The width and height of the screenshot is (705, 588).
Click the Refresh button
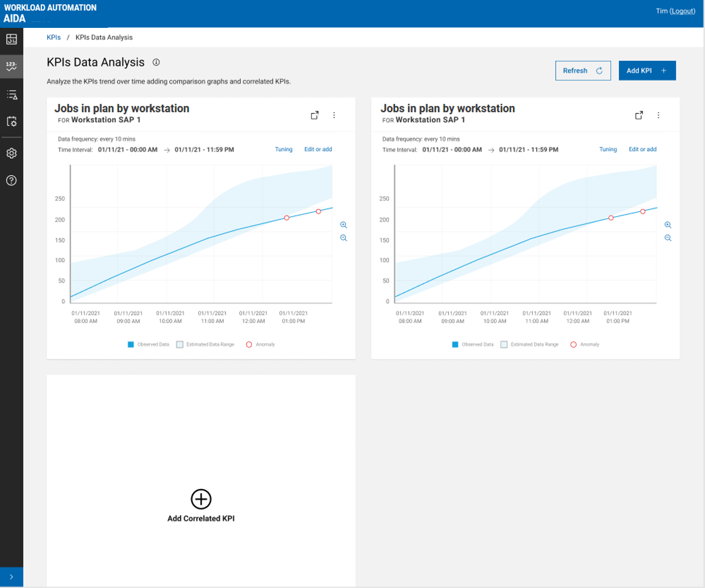[583, 71]
